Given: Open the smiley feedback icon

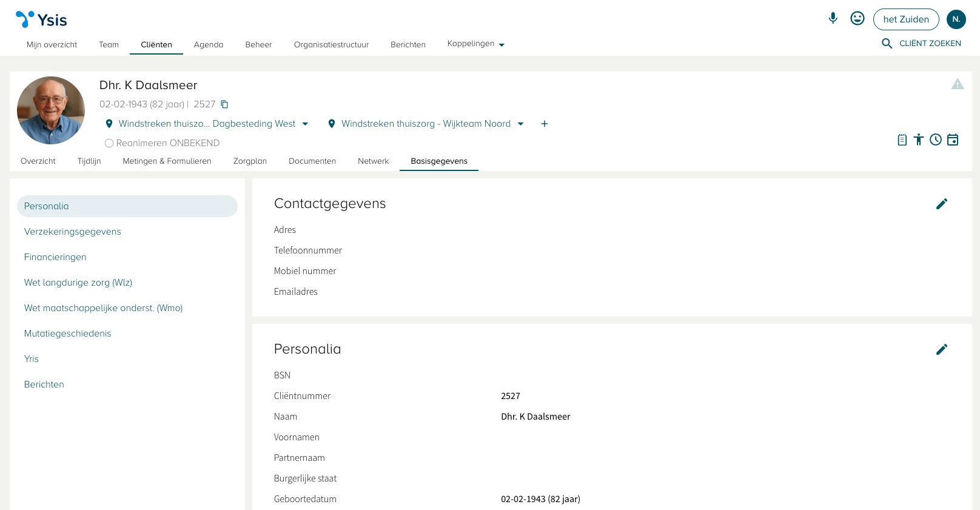Looking at the screenshot, I should coord(857,18).
